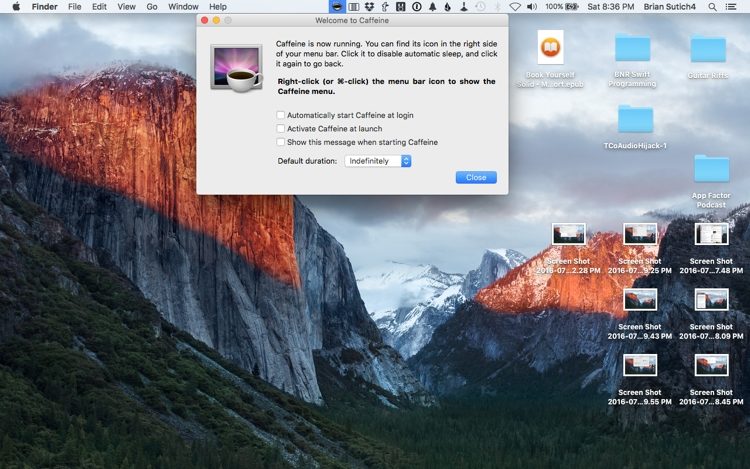Select the App Factor Podcast folder
Image resolution: width=750 pixels, height=469 pixels.
tap(711, 168)
